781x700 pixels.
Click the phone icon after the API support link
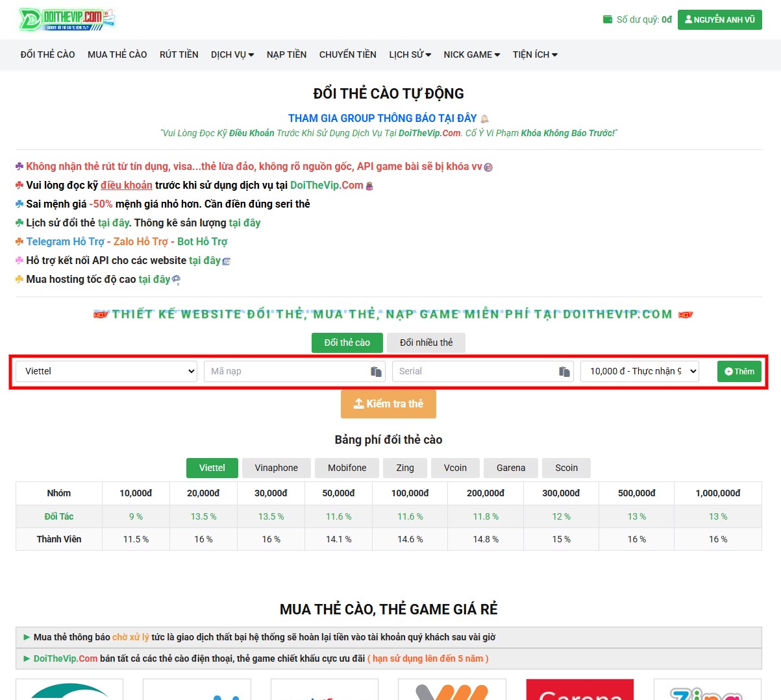point(225,260)
